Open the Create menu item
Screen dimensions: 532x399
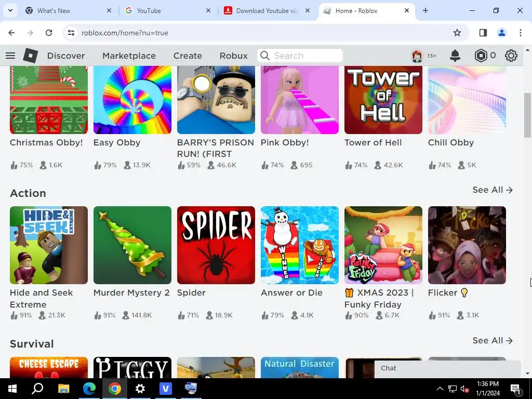pyautogui.click(x=188, y=56)
